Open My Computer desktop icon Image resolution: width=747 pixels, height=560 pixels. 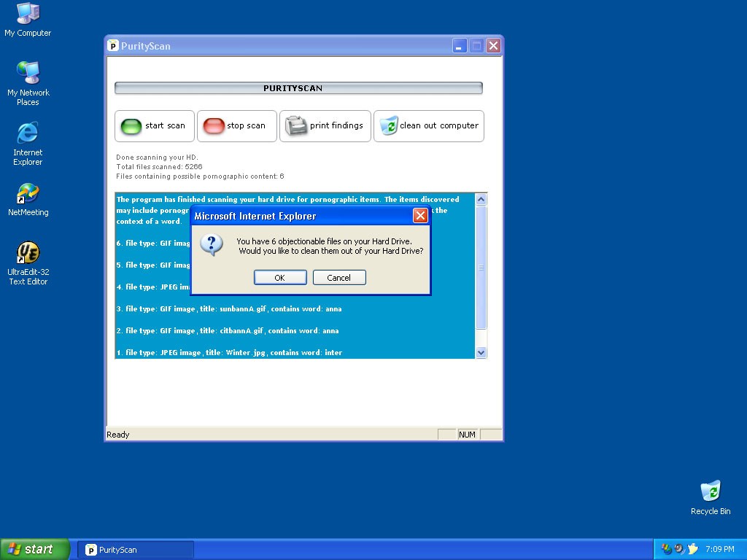(28, 14)
